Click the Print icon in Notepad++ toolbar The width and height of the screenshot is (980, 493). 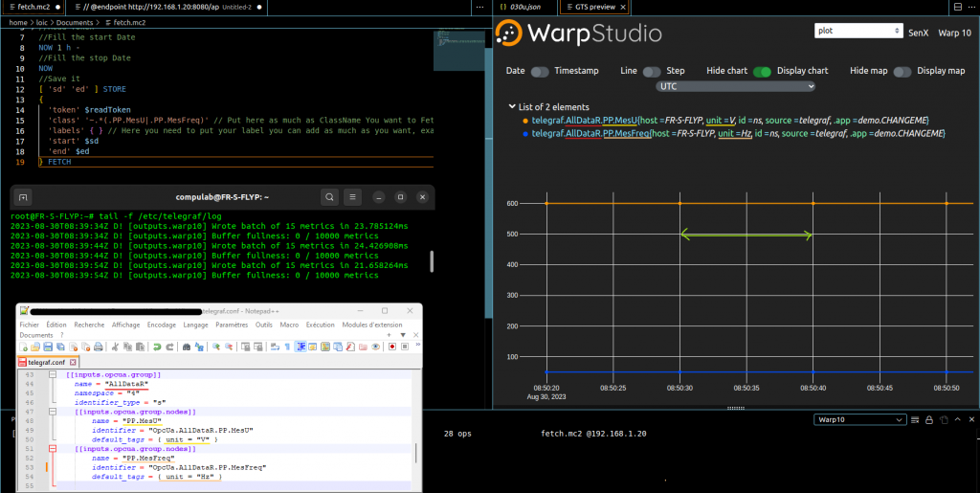tap(99, 347)
